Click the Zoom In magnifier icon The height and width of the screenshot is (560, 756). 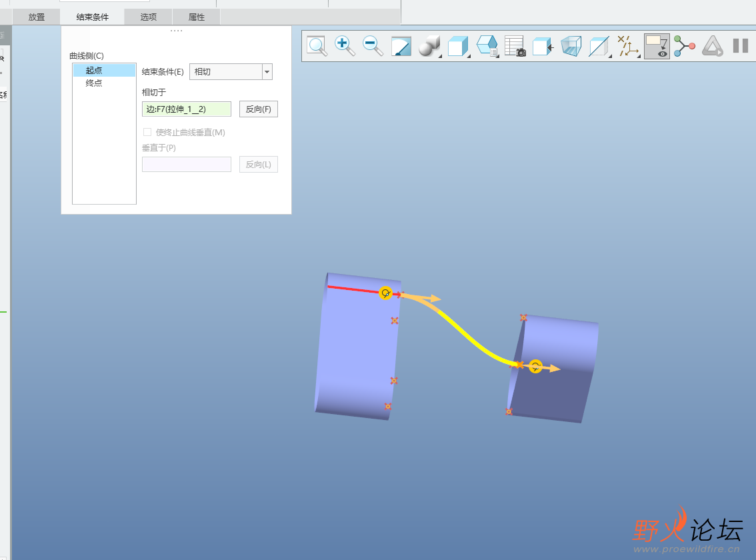343,46
